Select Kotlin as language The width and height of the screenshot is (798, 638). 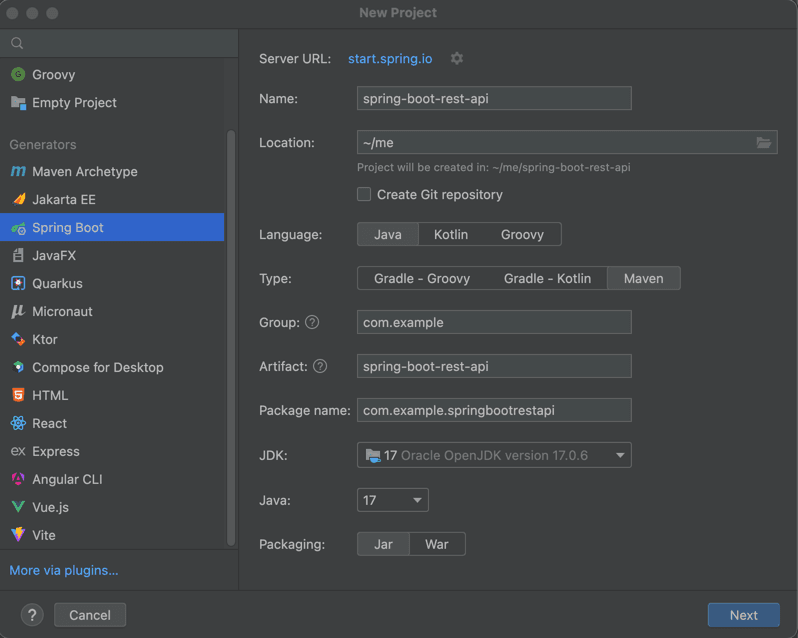(450, 235)
